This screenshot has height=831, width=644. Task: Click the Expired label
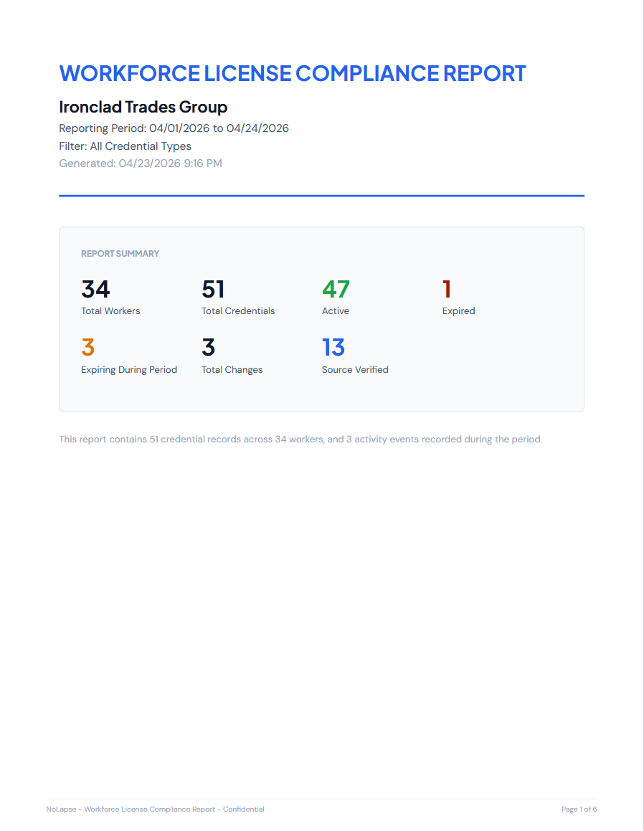tap(458, 311)
